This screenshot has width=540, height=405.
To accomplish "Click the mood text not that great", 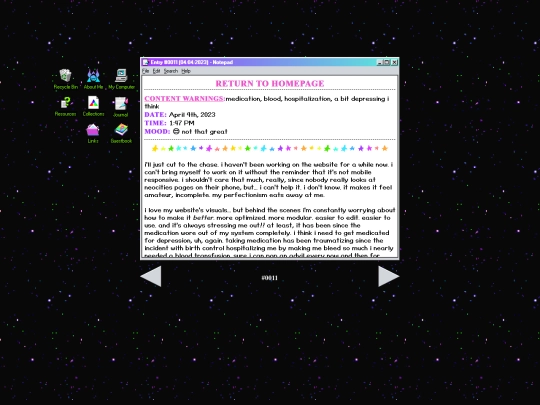I will coord(205,132).
